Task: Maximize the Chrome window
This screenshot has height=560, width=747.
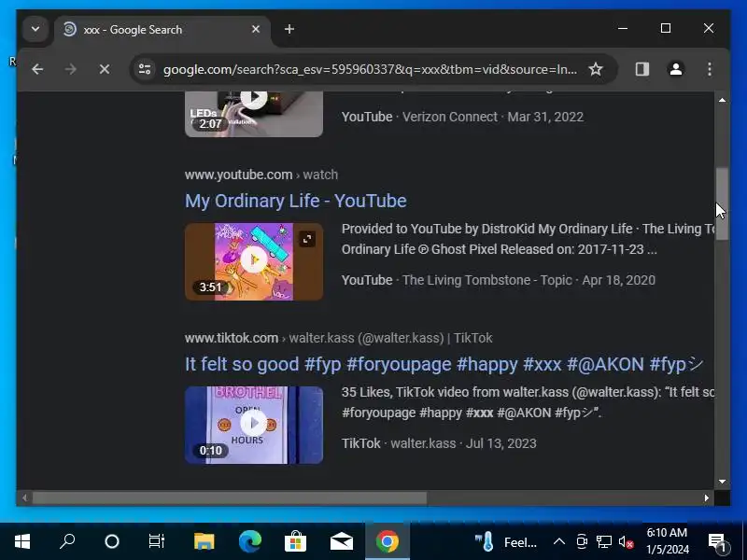Action: tap(666, 29)
